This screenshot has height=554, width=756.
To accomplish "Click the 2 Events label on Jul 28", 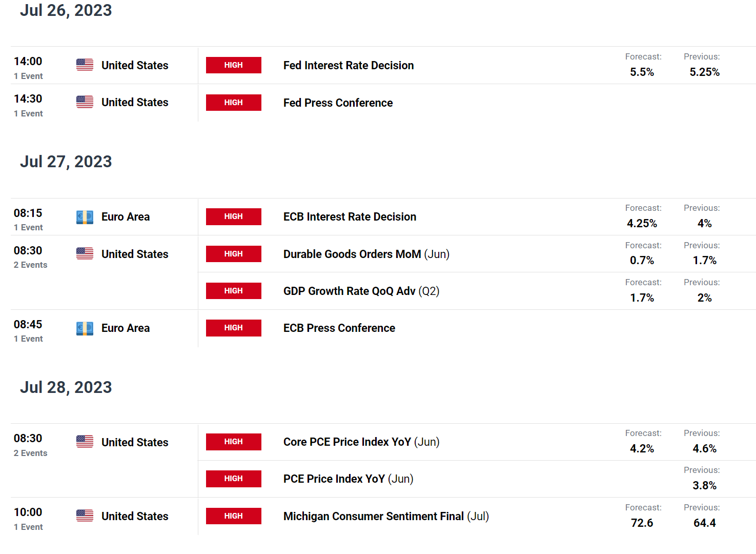I will point(31,453).
